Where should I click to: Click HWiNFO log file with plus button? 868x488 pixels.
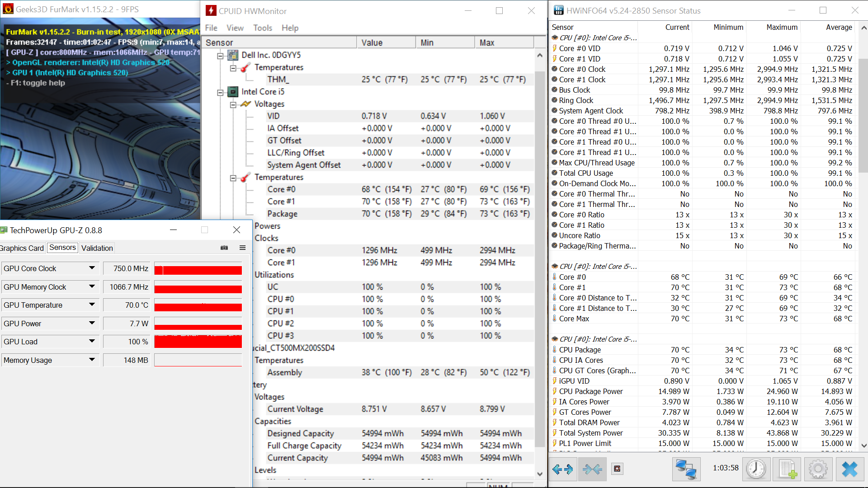[787, 469]
